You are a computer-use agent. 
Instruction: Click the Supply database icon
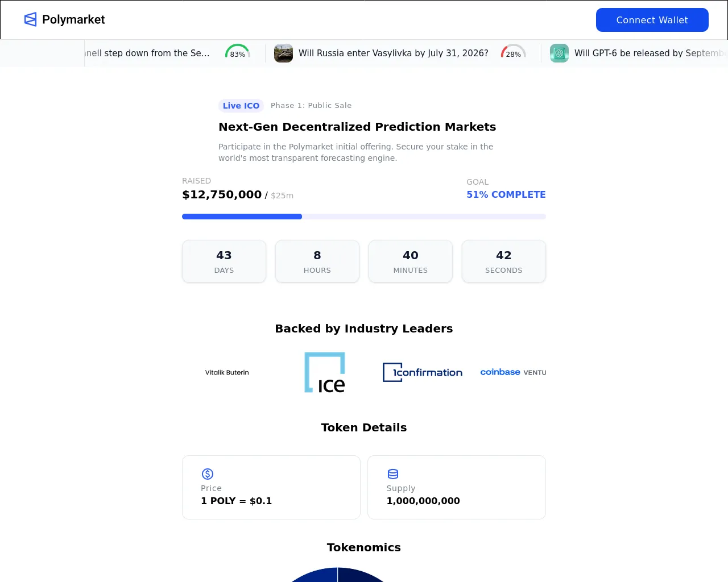click(393, 474)
